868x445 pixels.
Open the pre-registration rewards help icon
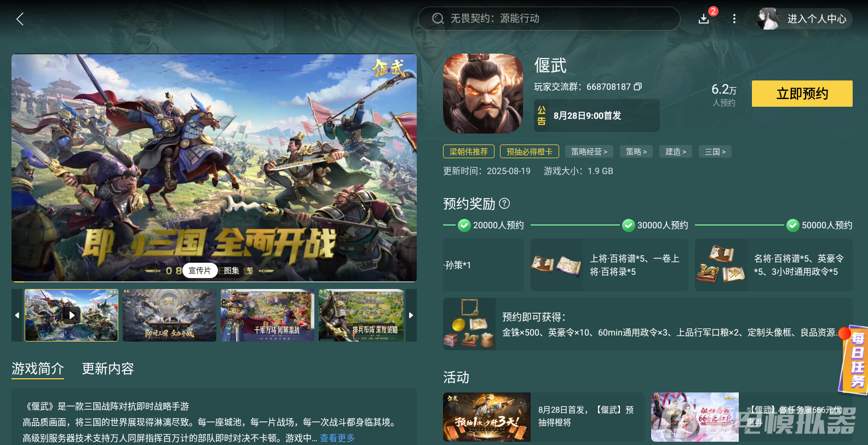click(505, 204)
